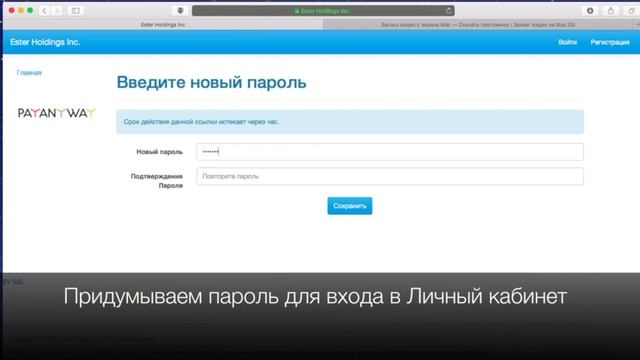640x360 pixels.
Task: Focus the Новый пароль field
Action: pyautogui.click(x=390, y=152)
